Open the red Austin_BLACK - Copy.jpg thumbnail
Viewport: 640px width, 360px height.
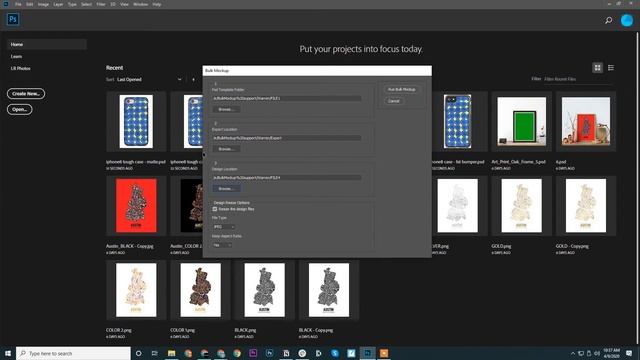pyautogui.click(x=136, y=205)
